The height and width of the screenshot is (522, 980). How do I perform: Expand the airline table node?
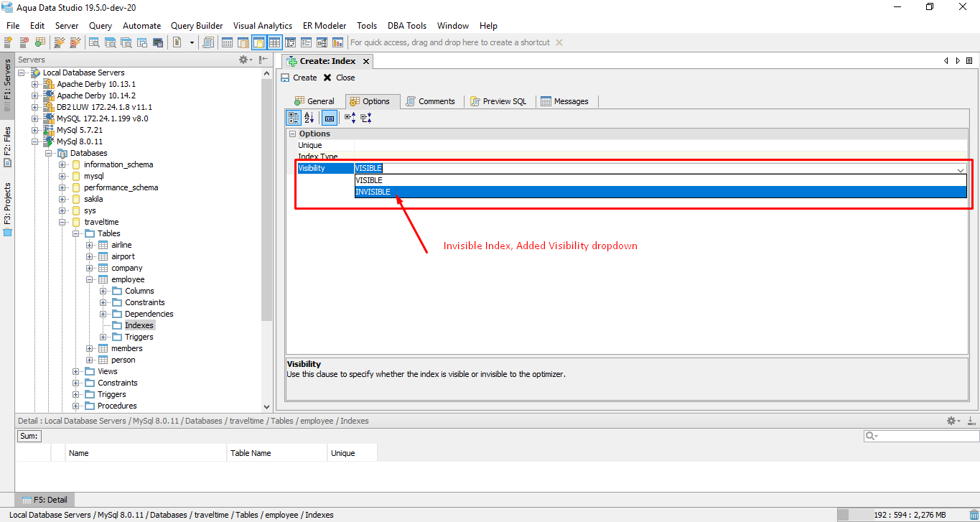pos(90,245)
